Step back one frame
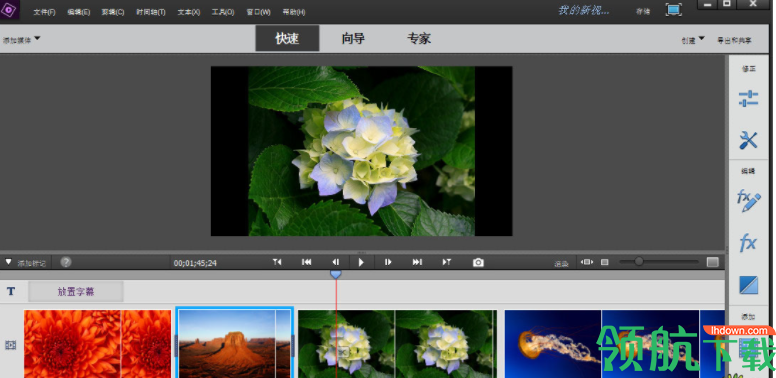The image size is (776, 378). [336, 262]
